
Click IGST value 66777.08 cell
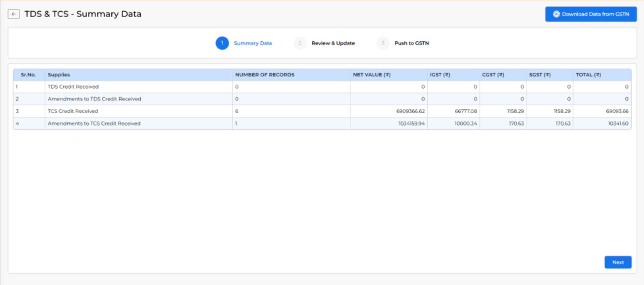(x=453, y=111)
